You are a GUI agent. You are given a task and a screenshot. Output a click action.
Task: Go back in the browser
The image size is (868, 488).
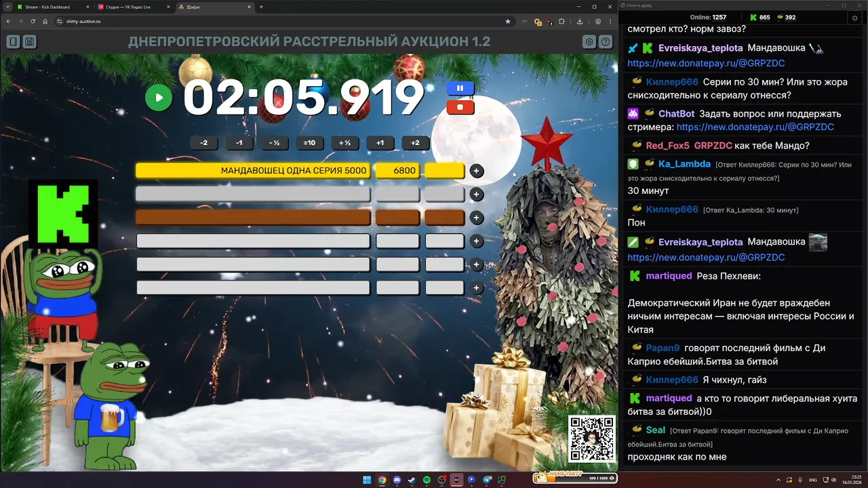9,21
